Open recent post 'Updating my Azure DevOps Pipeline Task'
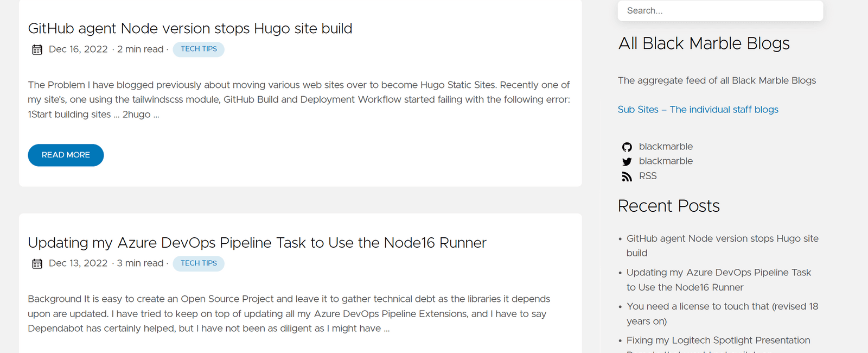868x353 pixels. (718, 273)
